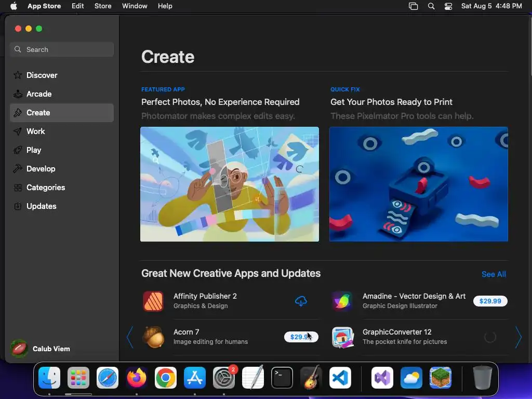Open System Settings from the Dock
Viewport: 532px width, 399px height.
point(224,378)
